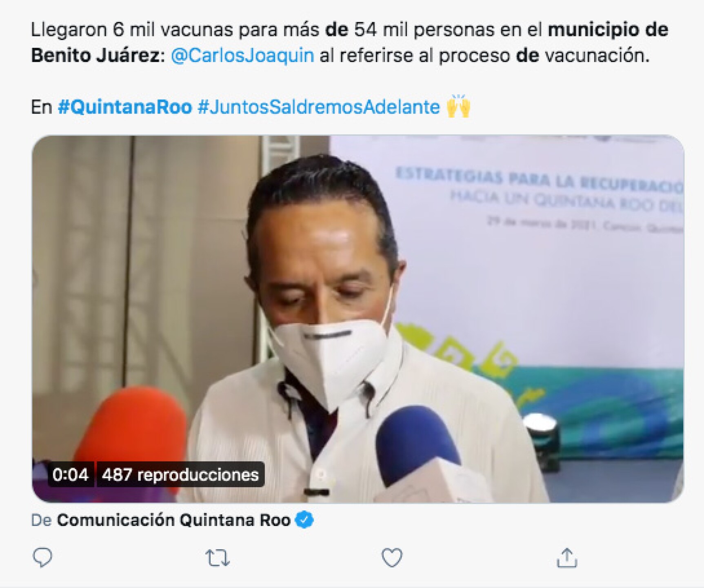Like the tweet with the heart icon
Viewport: 704px width, 588px height.
coord(392,557)
